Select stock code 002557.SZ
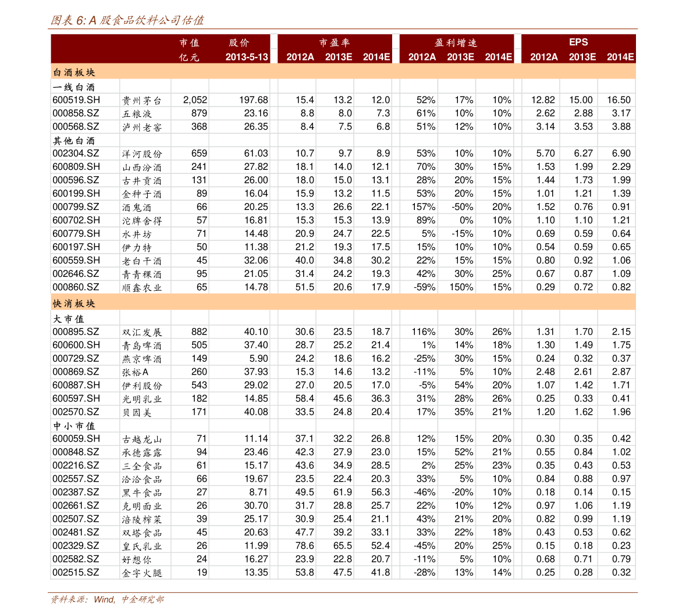693x616 pixels. [x=76, y=479]
